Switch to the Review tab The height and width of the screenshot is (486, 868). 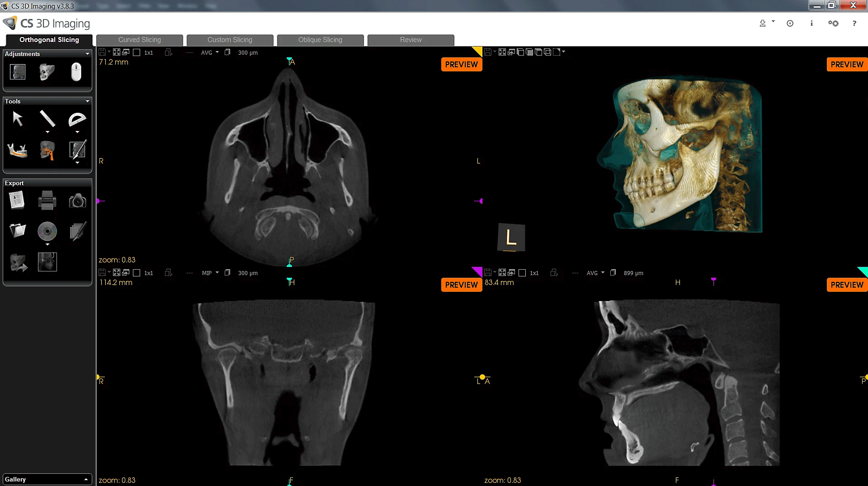410,40
